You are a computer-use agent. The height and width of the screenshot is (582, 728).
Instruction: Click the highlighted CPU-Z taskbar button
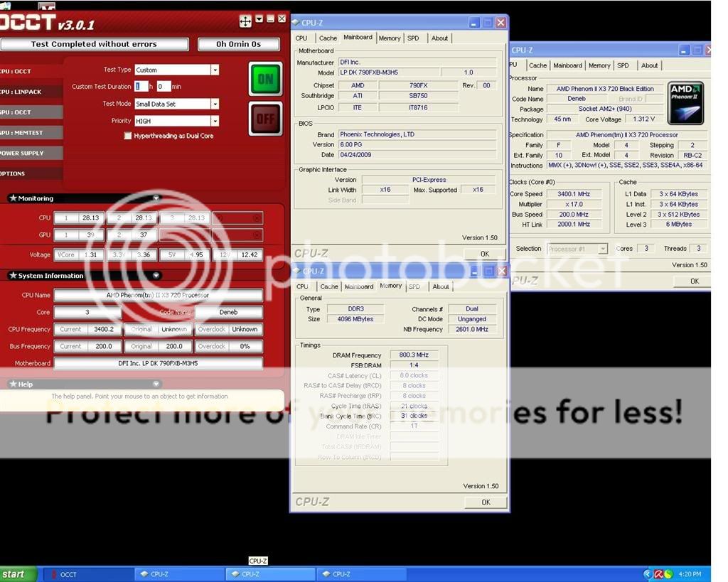pyautogui.click(x=270, y=574)
